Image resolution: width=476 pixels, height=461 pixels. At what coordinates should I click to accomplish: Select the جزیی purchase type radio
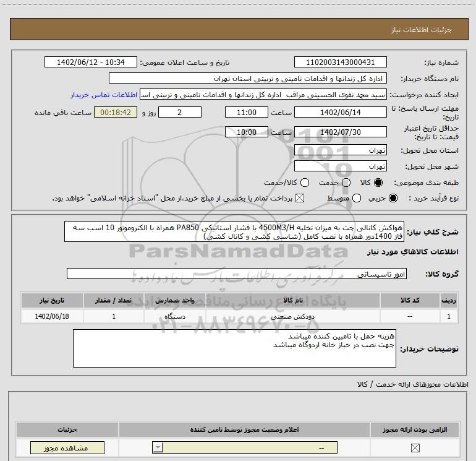coord(393,198)
